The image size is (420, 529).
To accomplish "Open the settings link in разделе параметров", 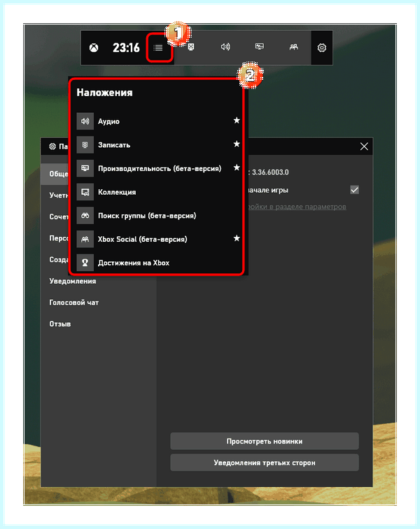I will point(297,207).
